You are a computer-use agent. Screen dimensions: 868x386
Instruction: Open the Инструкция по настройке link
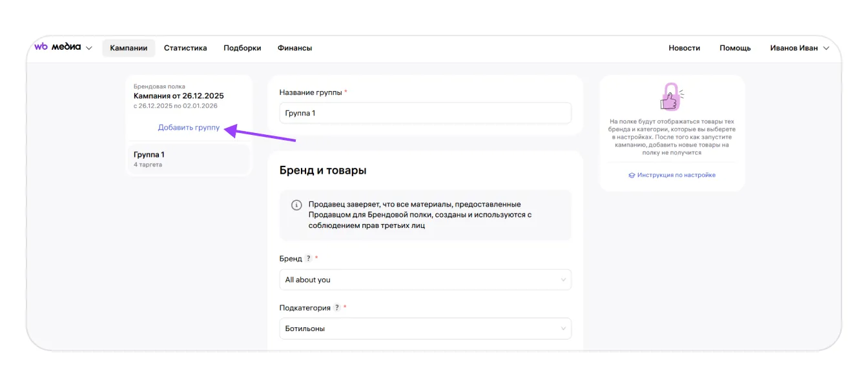(676, 175)
